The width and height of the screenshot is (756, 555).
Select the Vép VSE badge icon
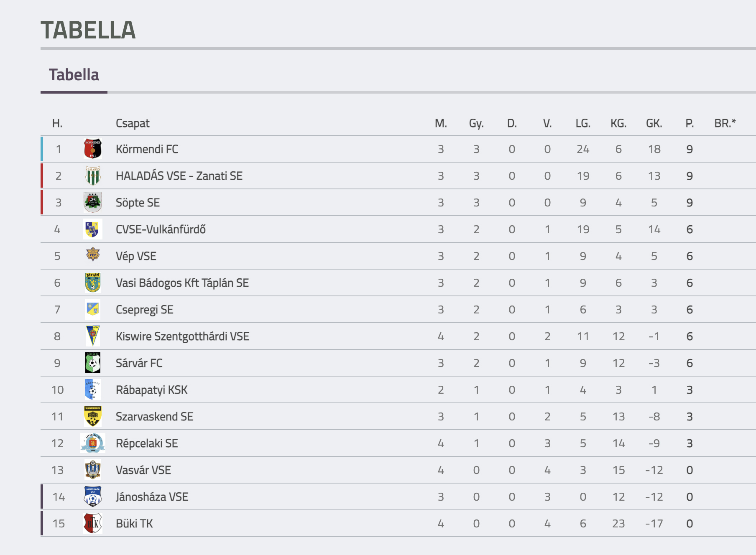(x=93, y=255)
